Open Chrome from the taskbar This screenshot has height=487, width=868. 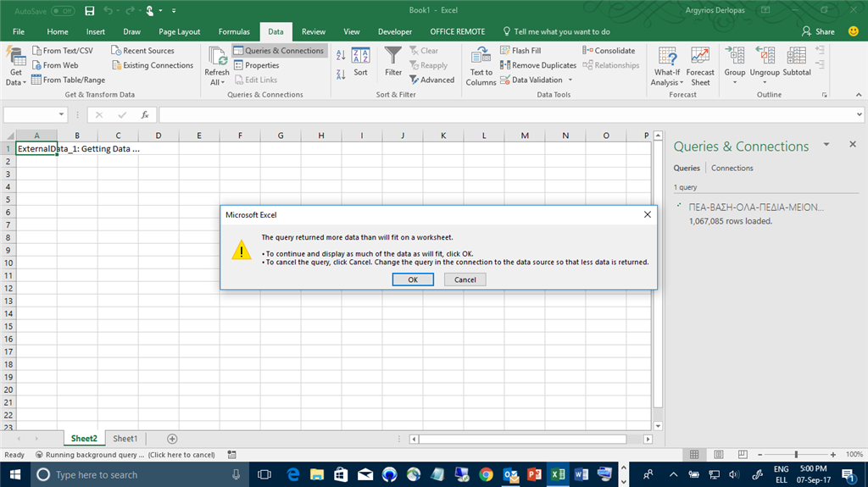coord(486,475)
